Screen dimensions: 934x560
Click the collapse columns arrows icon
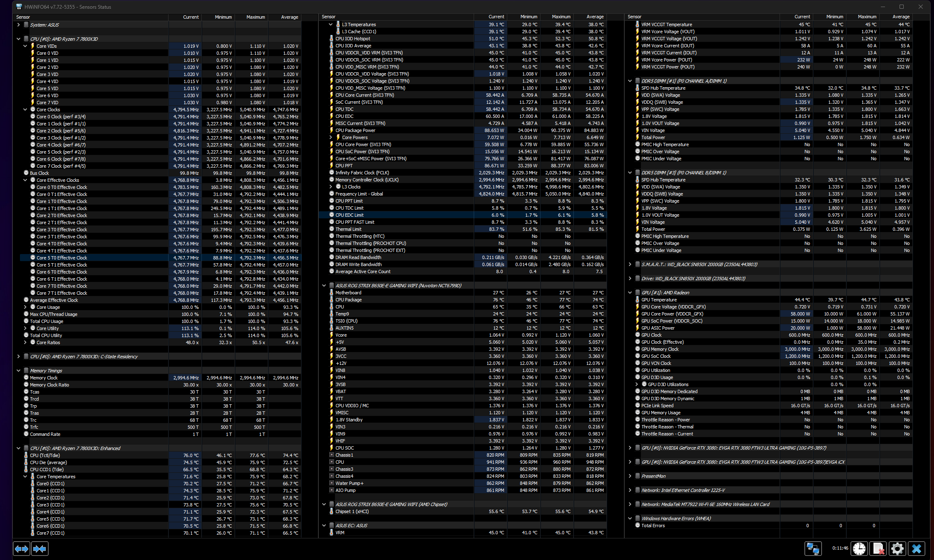tap(39, 549)
